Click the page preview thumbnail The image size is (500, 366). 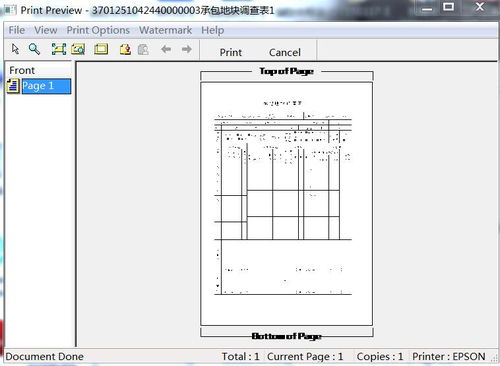coord(286,204)
